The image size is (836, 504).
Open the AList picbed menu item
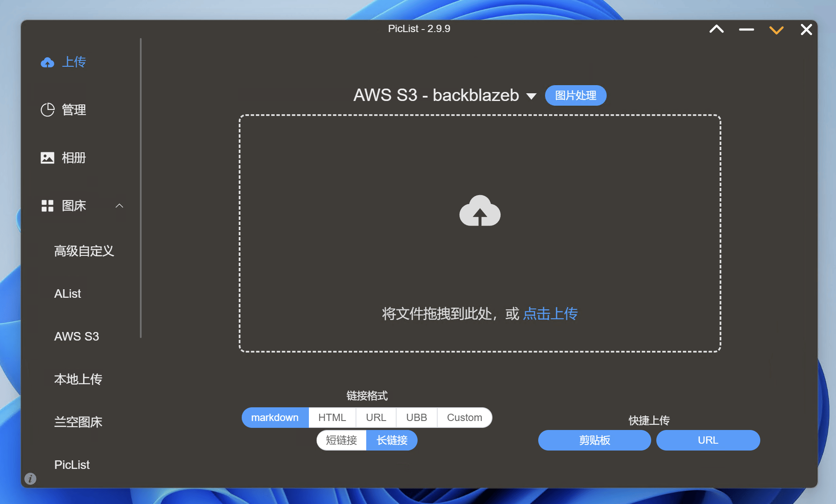coord(68,294)
